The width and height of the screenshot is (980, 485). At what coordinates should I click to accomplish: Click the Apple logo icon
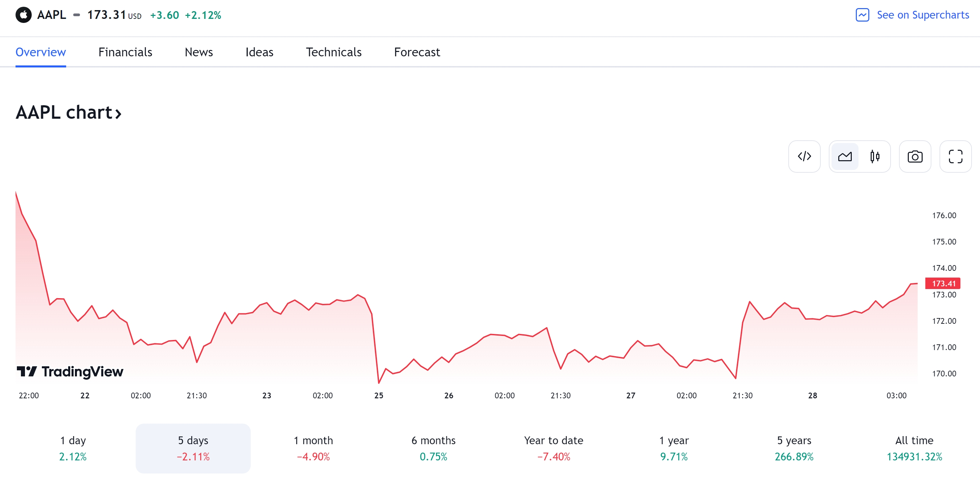24,15
